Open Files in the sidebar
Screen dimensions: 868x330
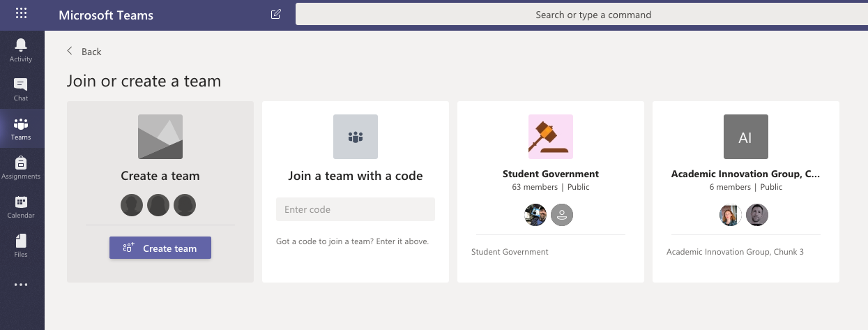click(21, 246)
